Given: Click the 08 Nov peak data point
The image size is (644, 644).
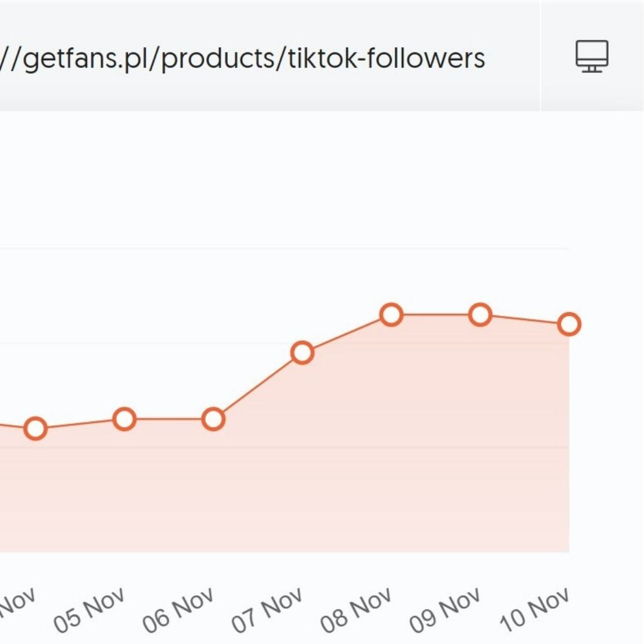Looking at the screenshot, I should pos(391,314).
